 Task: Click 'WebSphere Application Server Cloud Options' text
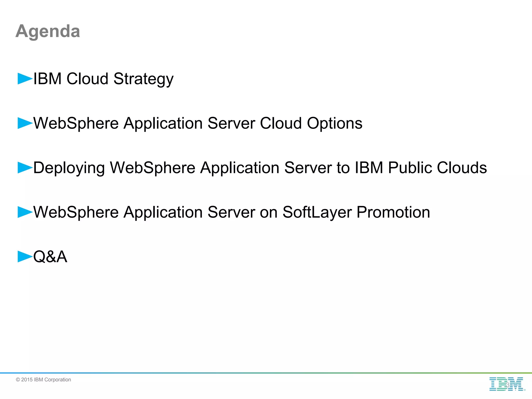(x=198, y=123)
